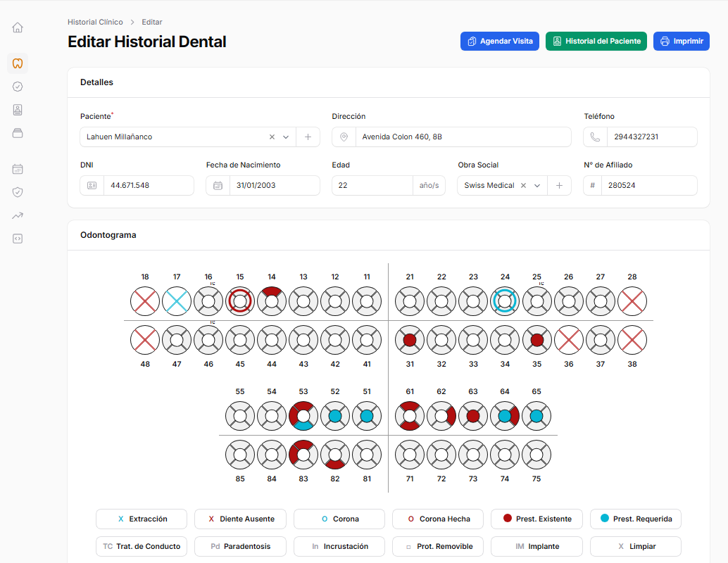
Task: Clear the Swiss Medical selection
Action: tap(523, 186)
